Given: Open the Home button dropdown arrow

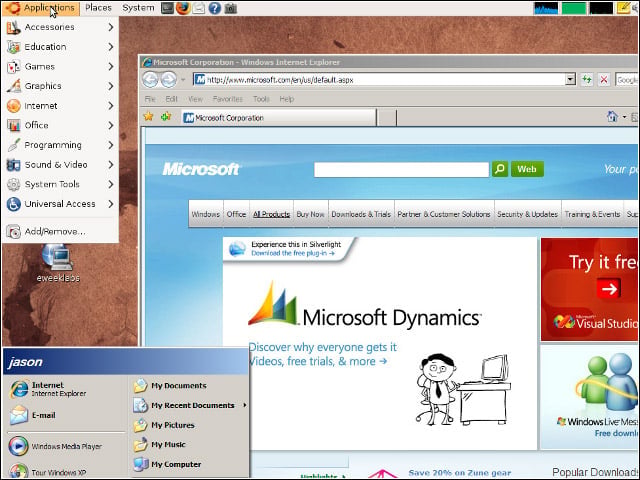Looking at the screenshot, I should pyautogui.click(x=624, y=117).
